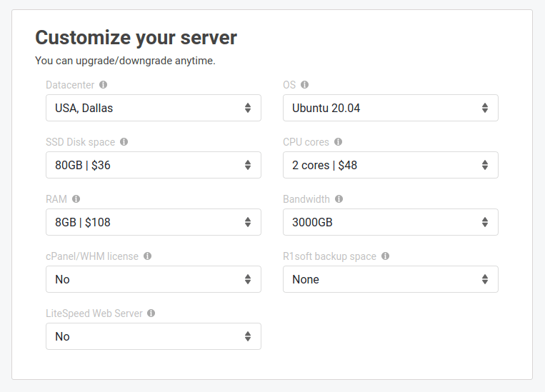The height and width of the screenshot is (392, 545).
Task: Open the cPanel/WHM license dropdown
Action: click(x=153, y=279)
